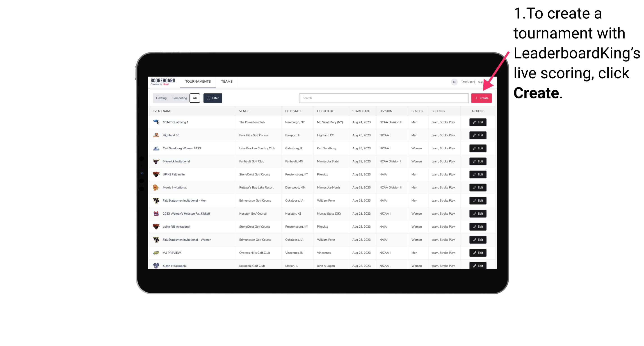The width and height of the screenshot is (644, 346).
Task: Toggle the All filter button
Action: (x=195, y=98)
